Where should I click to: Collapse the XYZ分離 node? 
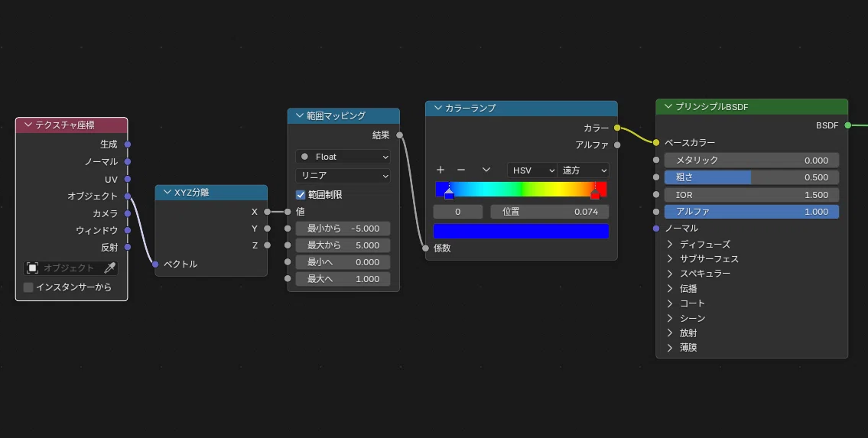pos(167,193)
